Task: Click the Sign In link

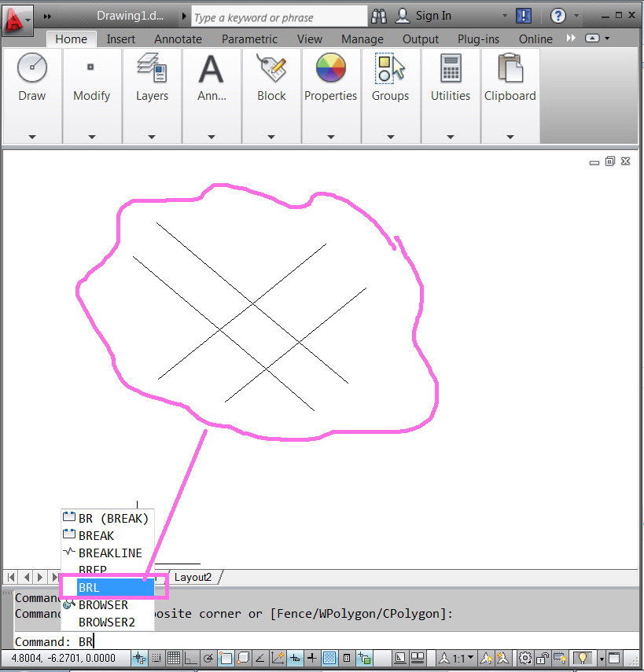Action: coord(433,15)
